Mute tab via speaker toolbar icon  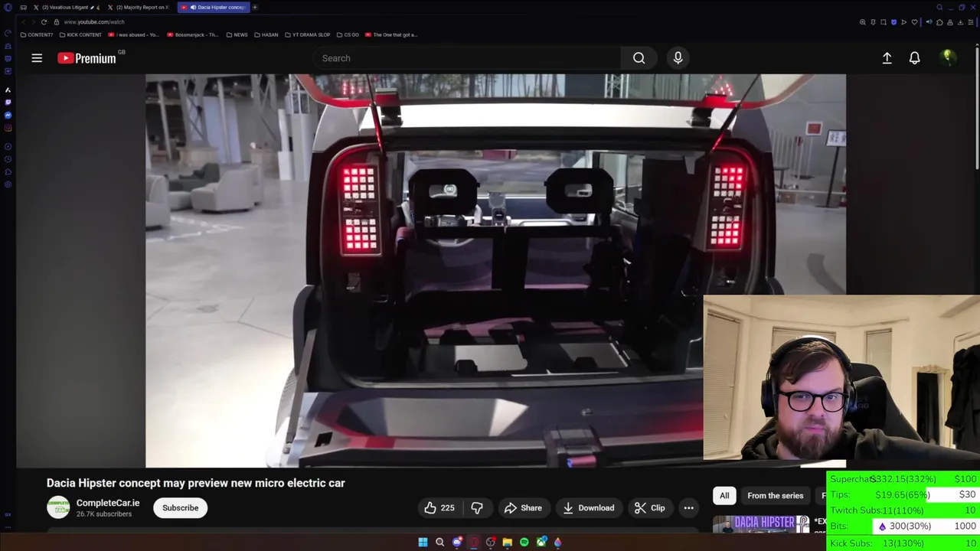coord(929,21)
